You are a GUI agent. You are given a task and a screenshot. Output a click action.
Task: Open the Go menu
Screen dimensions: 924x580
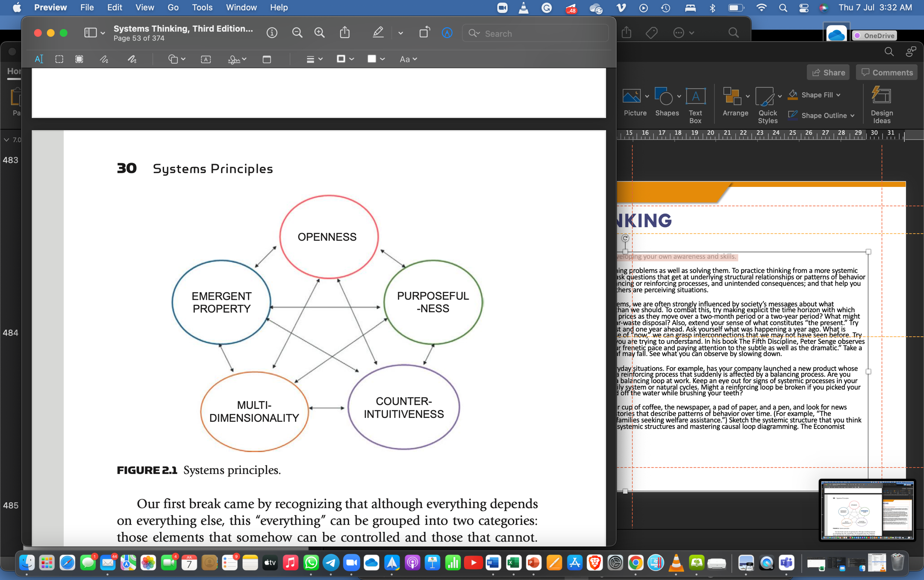coord(173,7)
